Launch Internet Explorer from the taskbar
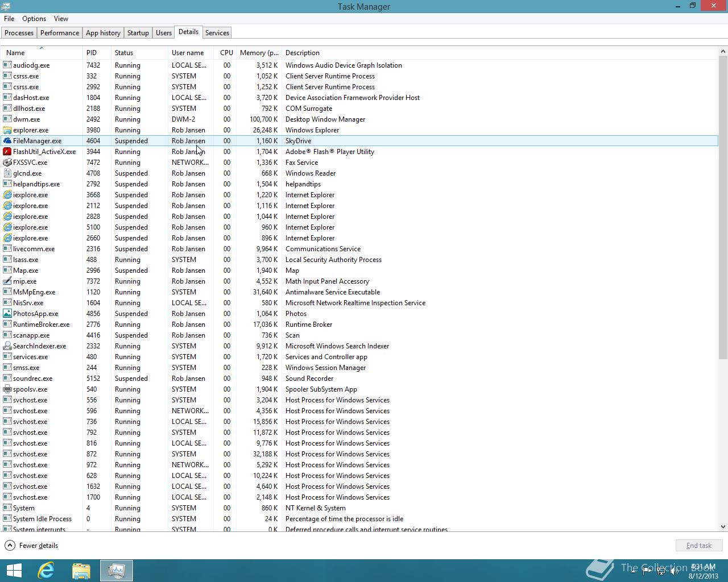Image resolution: width=728 pixels, height=582 pixels. coord(46,571)
